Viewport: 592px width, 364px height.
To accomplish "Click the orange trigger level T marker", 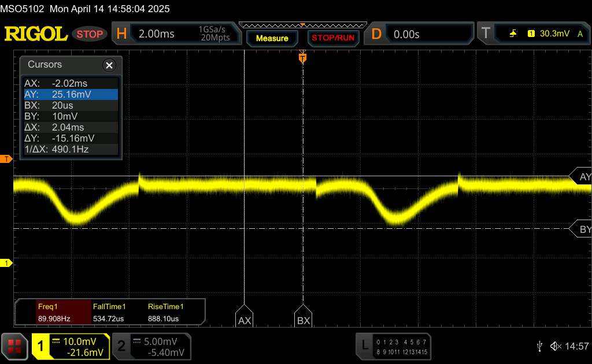I will click(x=6, y=159).
